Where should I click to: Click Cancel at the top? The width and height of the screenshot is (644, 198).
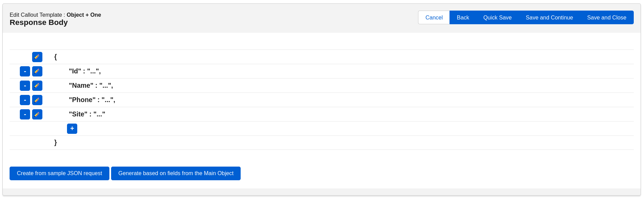pyautogui.click(x=434, y=17)
